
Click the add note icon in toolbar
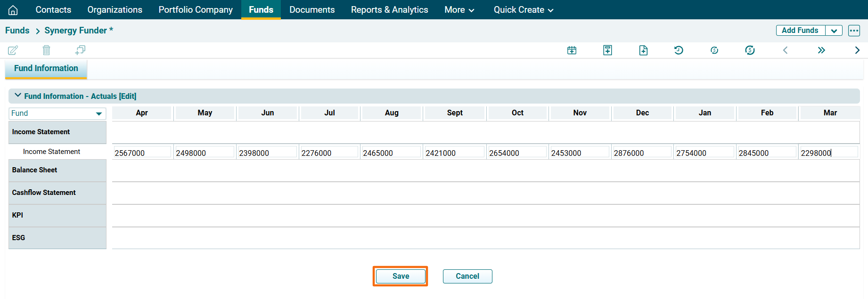(x=607, y=50)
